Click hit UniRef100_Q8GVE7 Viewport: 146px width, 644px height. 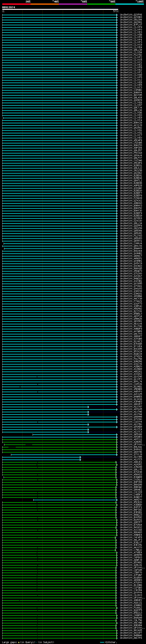coord(131,404)
